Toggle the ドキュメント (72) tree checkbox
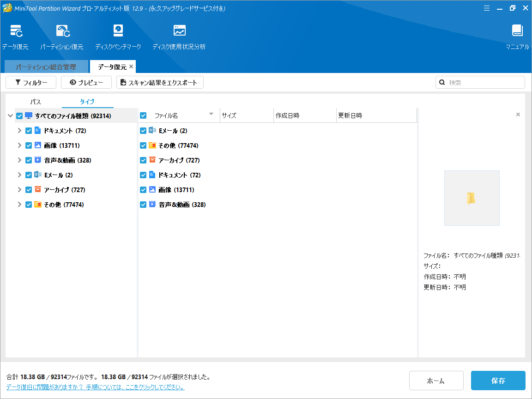The image size is (532, 399). [x=29, y=131]
